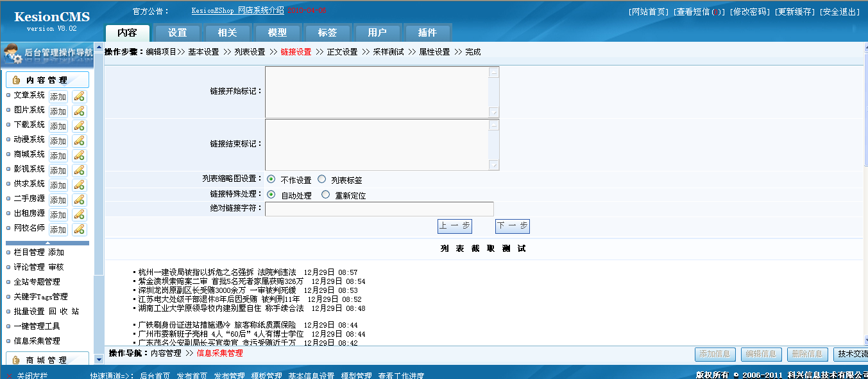Switch to the 插件 tab

tap(427, 33)
